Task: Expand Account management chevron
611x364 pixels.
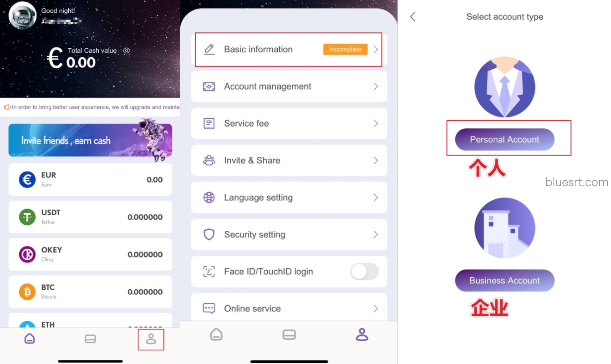Action: point(376,86)
